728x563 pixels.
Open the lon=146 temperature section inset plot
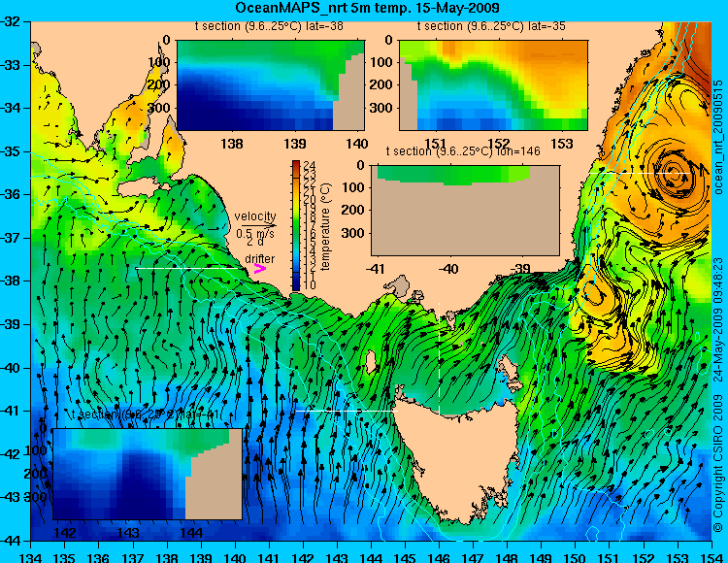click(x=465, y=211)
